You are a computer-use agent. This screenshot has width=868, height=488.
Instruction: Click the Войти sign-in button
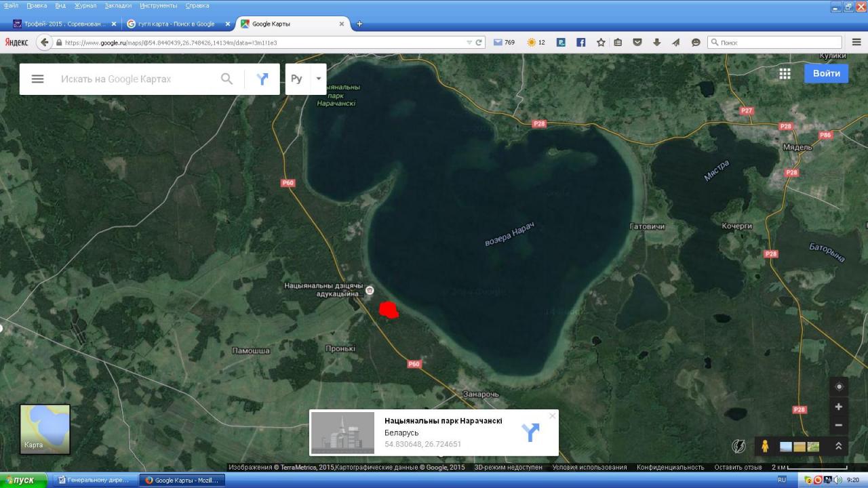point(826,73)
